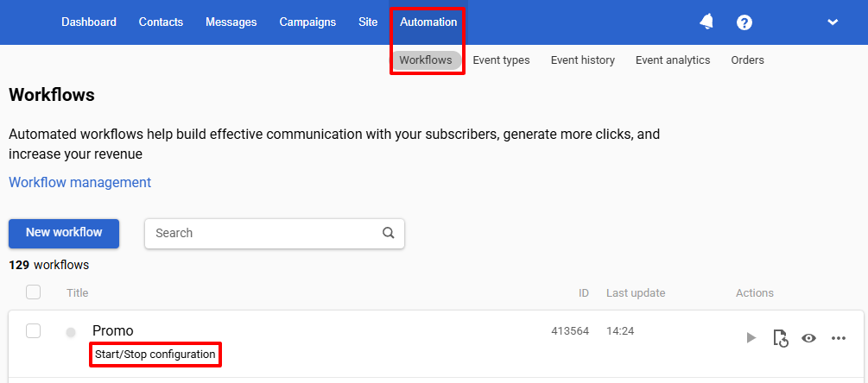Start the Promo workflow with play icon
Image resolution: width=868 pixels, height=383 pixels.
751,337
